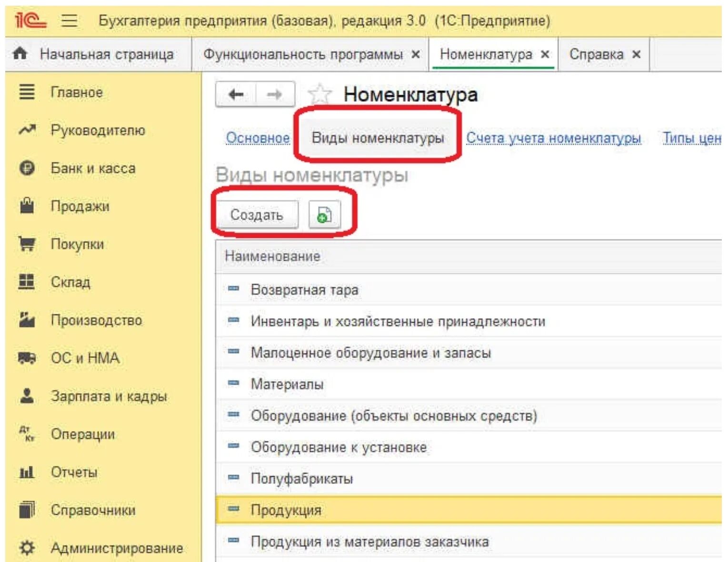Click the ОС и НМА truck icon
728x562 pixels.
click(27, 358)
